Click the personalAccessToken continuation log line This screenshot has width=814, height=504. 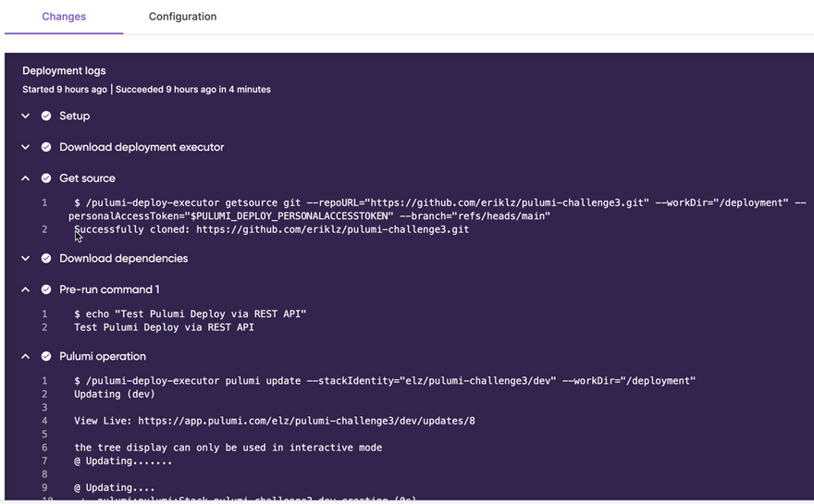(309, 215)
